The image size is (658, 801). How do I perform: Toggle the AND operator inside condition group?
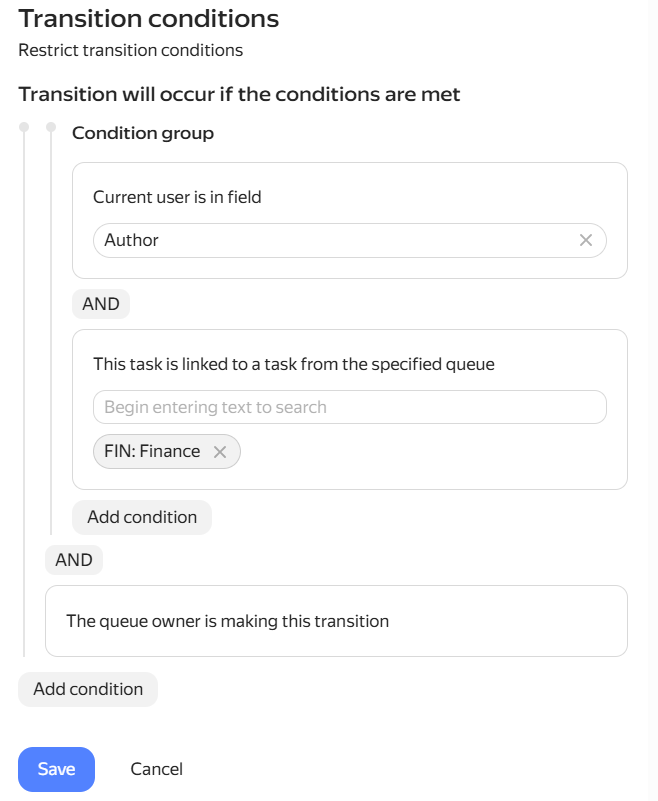point(101,304)
